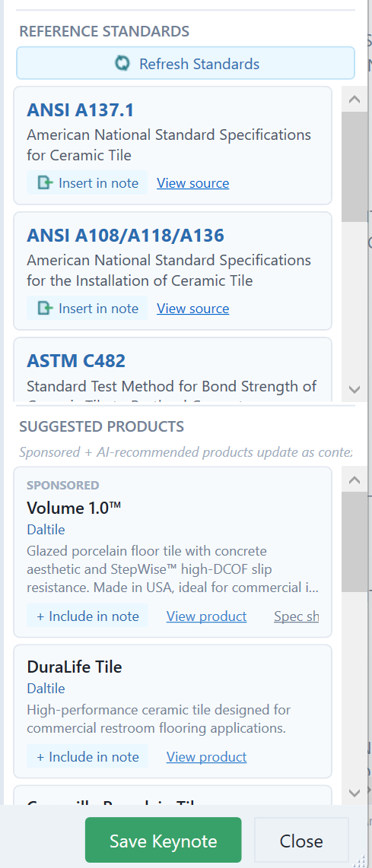This screenshot has height=868, width=372.
Task: Click insert icon under ANSI A108/A118/A136
Action: click(x=44, y=308)
